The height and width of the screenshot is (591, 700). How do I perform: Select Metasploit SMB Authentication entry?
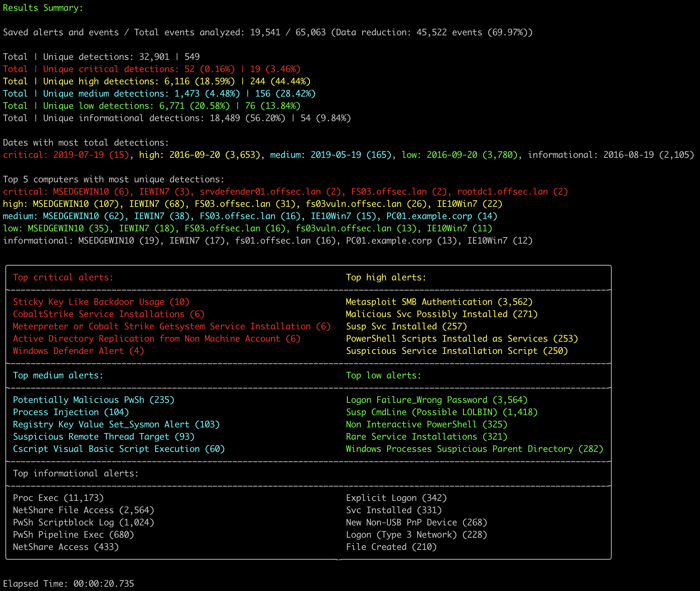pyautogui.click(x=440, y=302)
